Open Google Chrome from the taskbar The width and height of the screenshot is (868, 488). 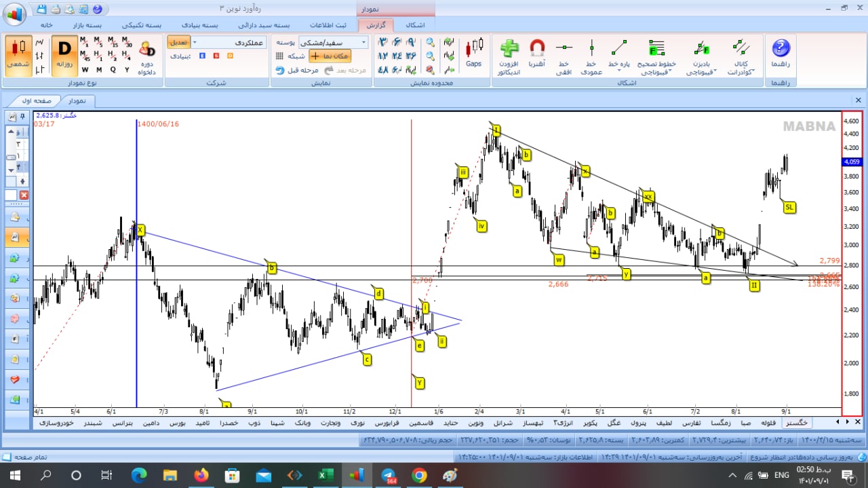[419, 475]
